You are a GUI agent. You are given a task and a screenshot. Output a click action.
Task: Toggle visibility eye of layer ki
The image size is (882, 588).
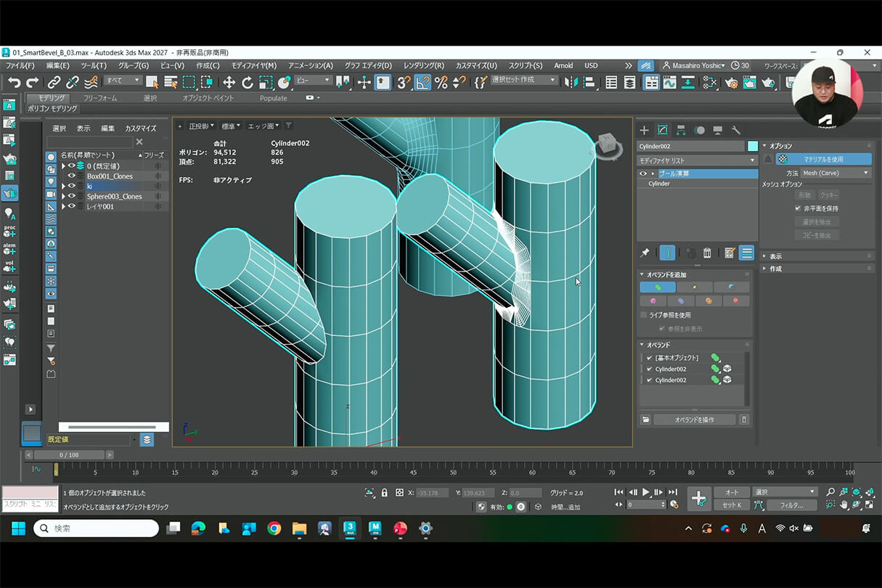pyautogui.click(x=72, y=186)
